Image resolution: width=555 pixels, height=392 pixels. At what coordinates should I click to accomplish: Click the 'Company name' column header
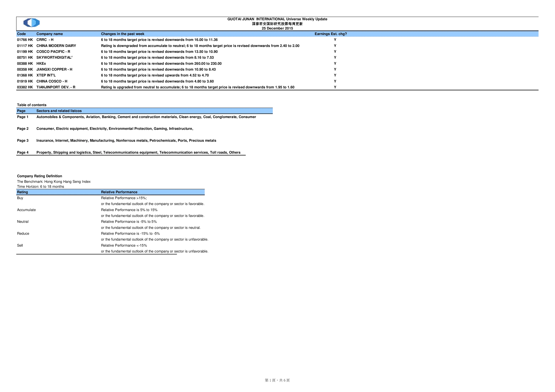coord(49,34)
